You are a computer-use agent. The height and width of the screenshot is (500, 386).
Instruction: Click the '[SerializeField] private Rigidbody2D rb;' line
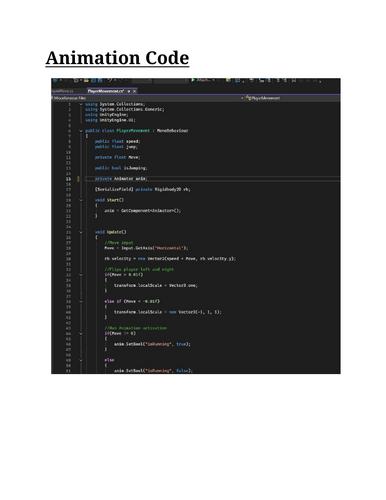point(143,189)
